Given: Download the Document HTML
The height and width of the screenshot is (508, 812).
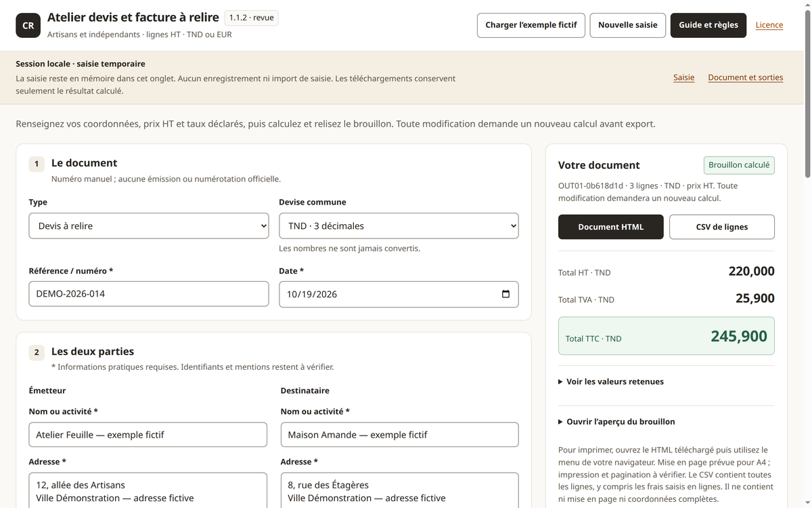Looking at the screenshot, I should click(610, 227).
